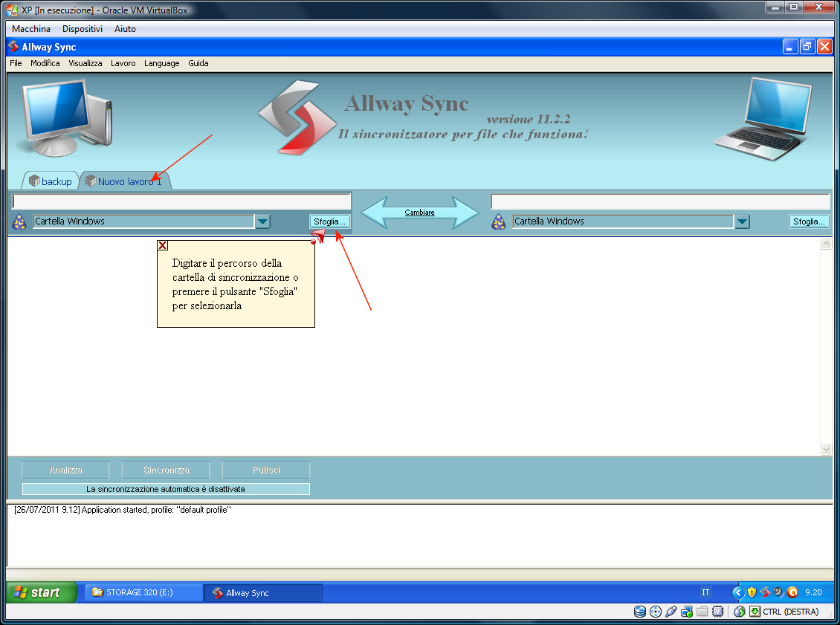Click the VirtualBox mouse integration status icon
The image size is (840, 625).
point(740,612)
